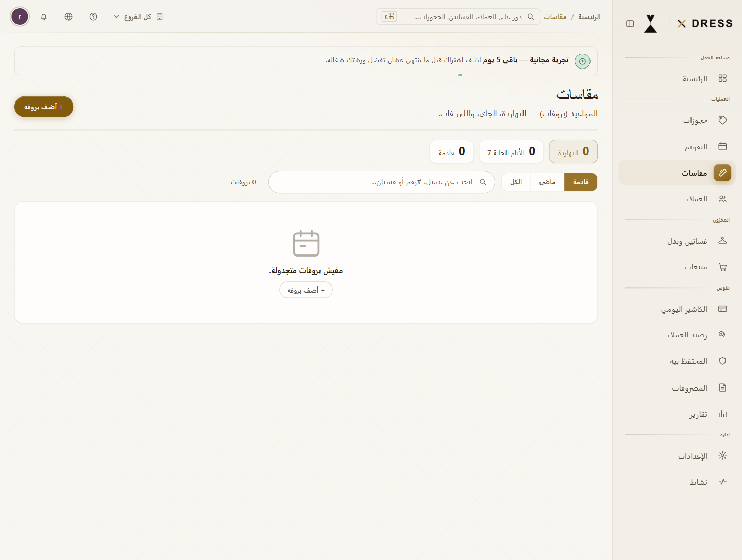The height and width of the screenshot is (560, 742).
Task: Collapse the sidebar using the panel icon
Action: 630,24
